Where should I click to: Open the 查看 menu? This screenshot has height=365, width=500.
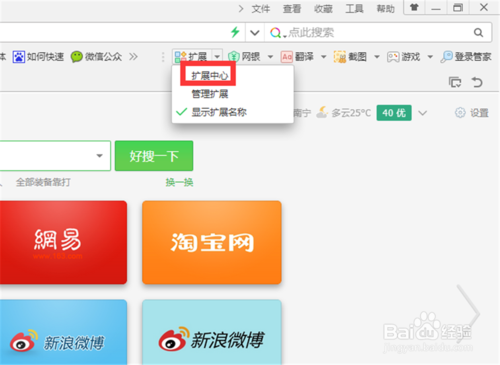point(292,9)
